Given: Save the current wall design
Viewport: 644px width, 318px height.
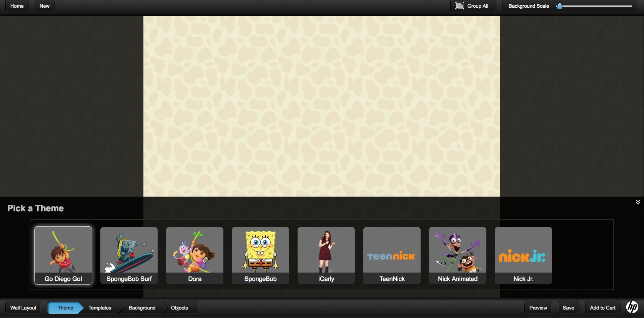Looking at the screenshot, I should click(x=568, y=308).
